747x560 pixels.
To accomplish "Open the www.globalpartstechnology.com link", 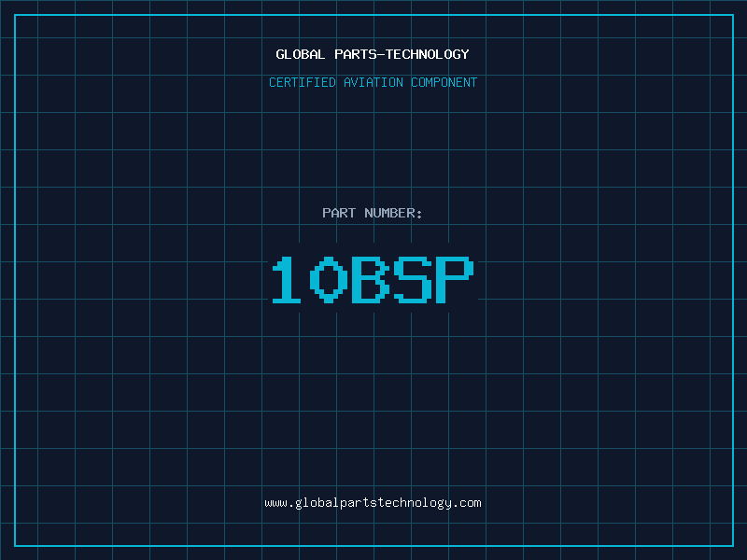I will [x=373, y=503].
